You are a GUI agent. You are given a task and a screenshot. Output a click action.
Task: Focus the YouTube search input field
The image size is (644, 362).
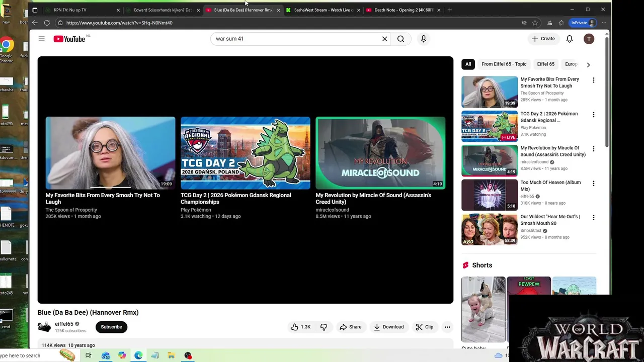[x=296, y=39]
